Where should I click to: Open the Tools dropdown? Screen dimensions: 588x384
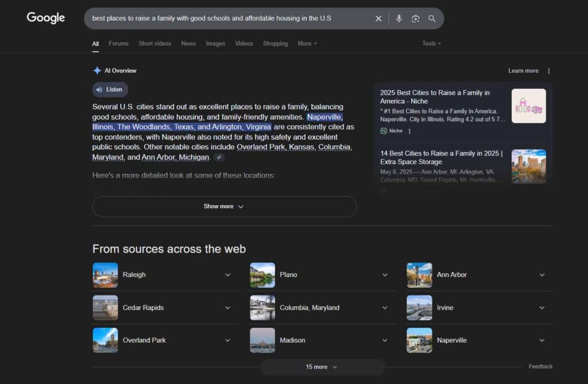click(432, 44)
